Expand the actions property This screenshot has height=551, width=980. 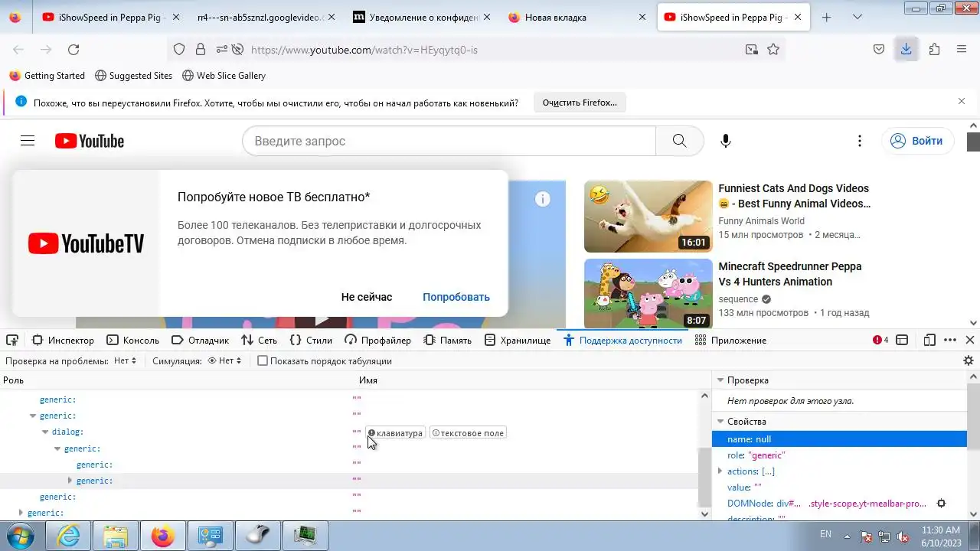[x=720, y=471]
